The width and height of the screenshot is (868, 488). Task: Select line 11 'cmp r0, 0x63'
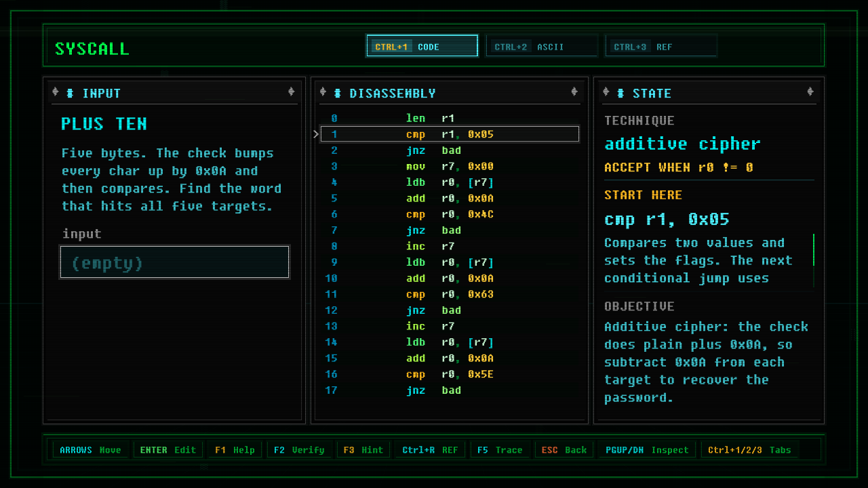(x=450, y=294)
